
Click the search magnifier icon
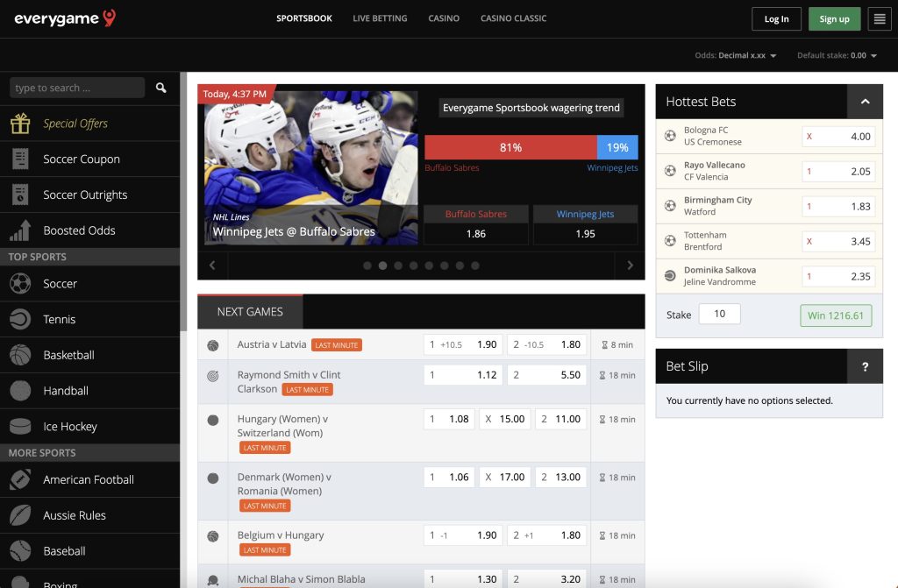pos(160,88)
